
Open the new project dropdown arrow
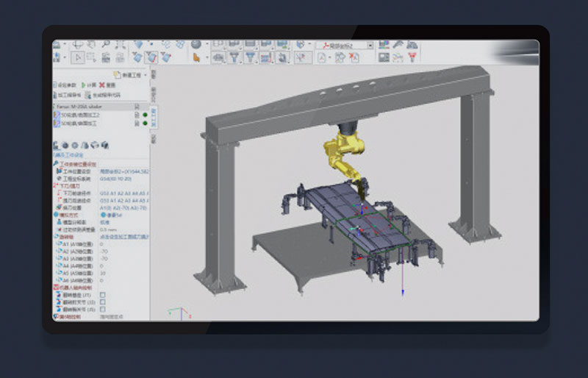[x=146, y=75]
